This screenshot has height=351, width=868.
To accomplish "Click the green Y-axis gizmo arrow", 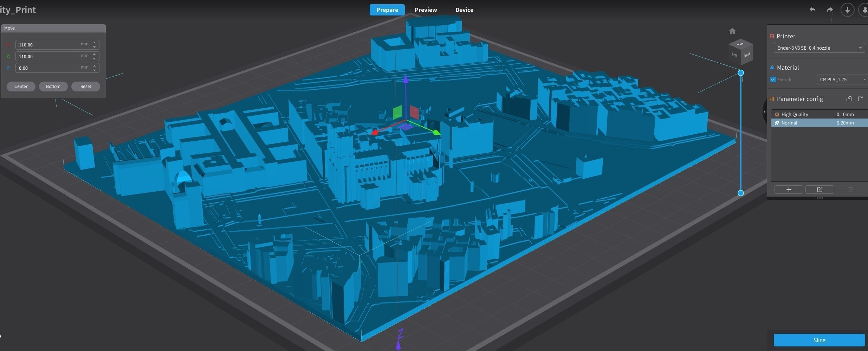I will click(x=436, y=132).
